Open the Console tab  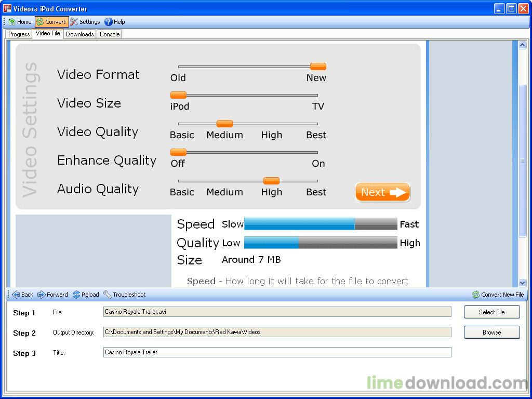(110, 34)
